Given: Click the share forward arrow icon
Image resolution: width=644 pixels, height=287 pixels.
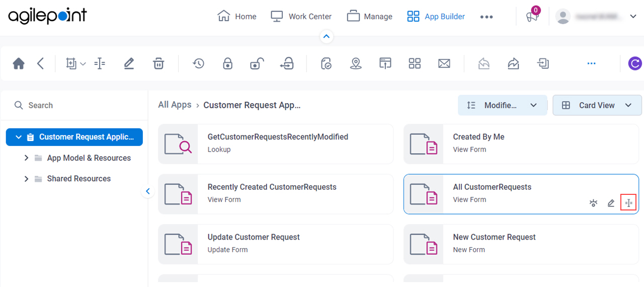Looking at the screenshot, I should (513, 63).
